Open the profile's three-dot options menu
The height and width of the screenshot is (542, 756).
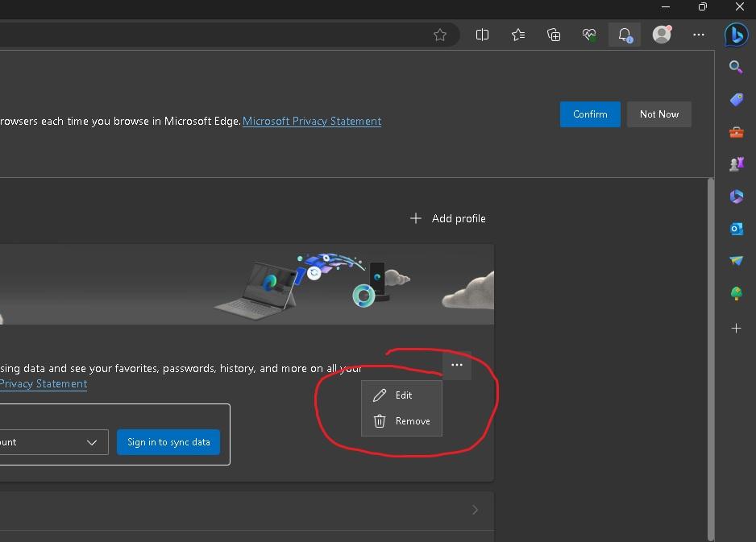[457, 366]
